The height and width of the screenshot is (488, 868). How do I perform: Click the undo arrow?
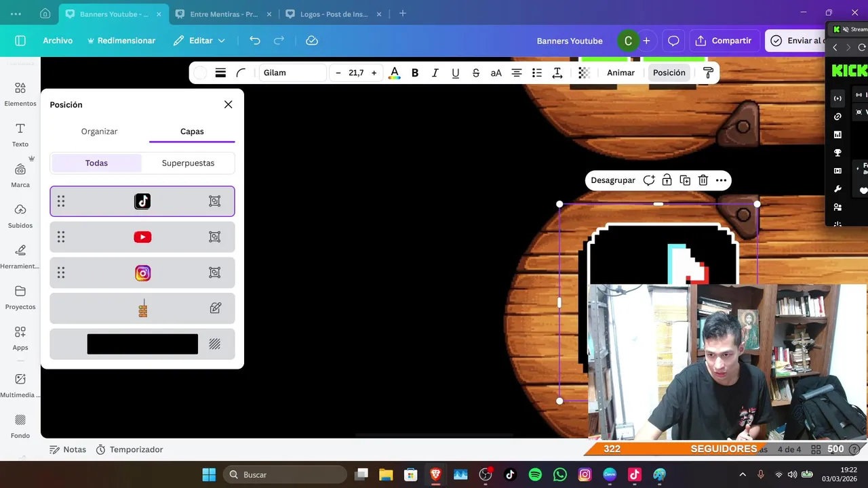click(x=255, y=41)
